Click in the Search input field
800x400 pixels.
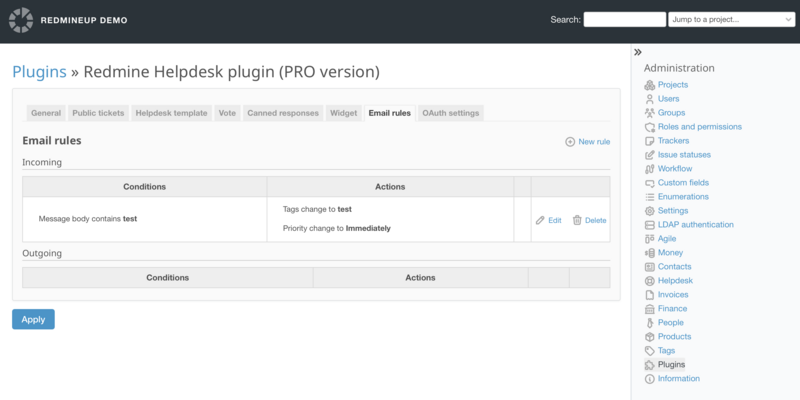pos(624,19)
